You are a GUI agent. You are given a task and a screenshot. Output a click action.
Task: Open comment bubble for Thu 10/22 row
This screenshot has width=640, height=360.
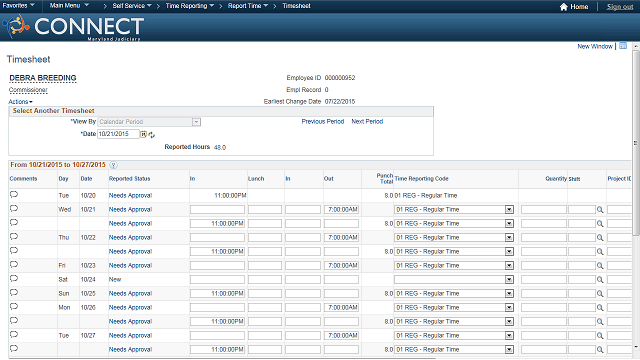(14, 237)
